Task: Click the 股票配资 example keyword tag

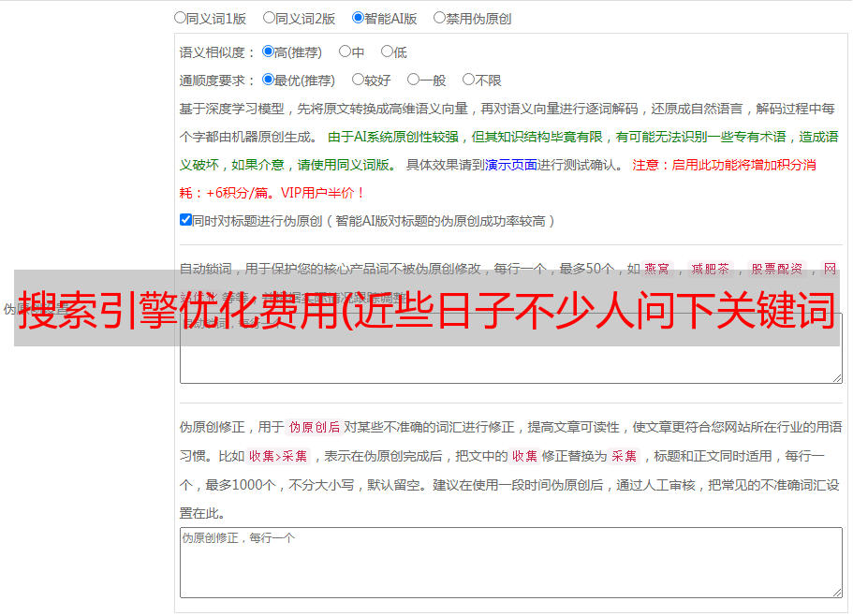Action: 777,269
